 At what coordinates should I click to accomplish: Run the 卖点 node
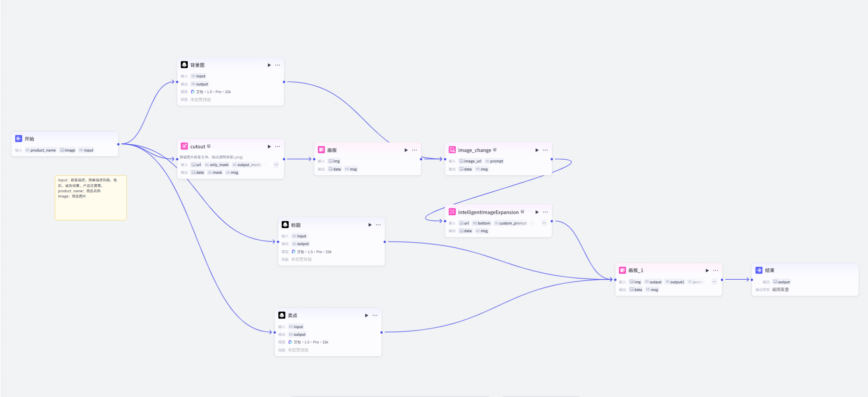point(366,316)
